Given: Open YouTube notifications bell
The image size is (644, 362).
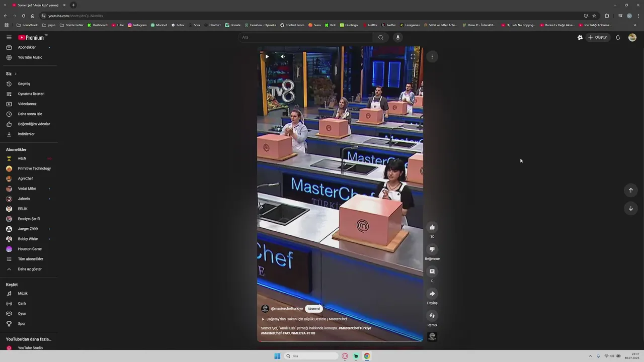Looking at the screenshot, I should pyautogui.click(x=618, y=37).
